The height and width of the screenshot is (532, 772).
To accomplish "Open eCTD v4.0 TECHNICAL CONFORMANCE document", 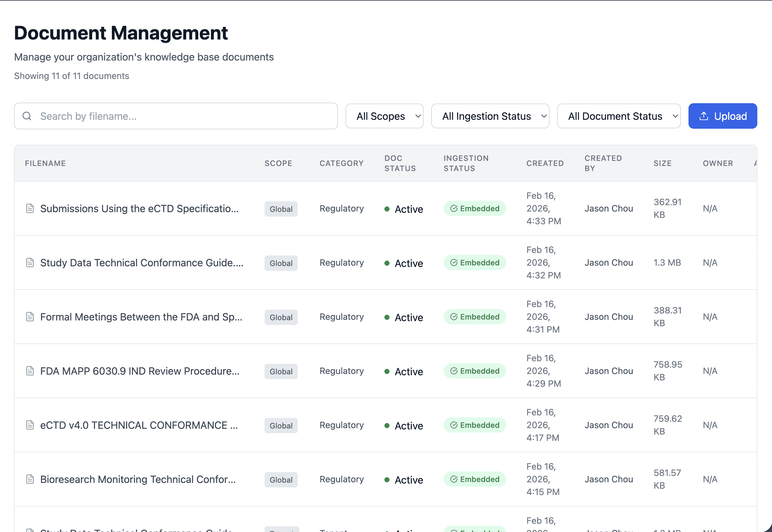I will (139, 425).
